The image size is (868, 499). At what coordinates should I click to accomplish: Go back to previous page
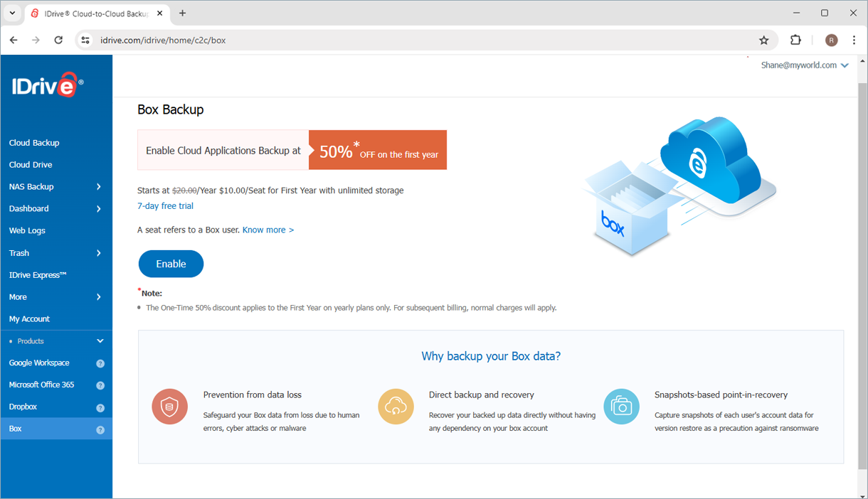coord(14,41)
